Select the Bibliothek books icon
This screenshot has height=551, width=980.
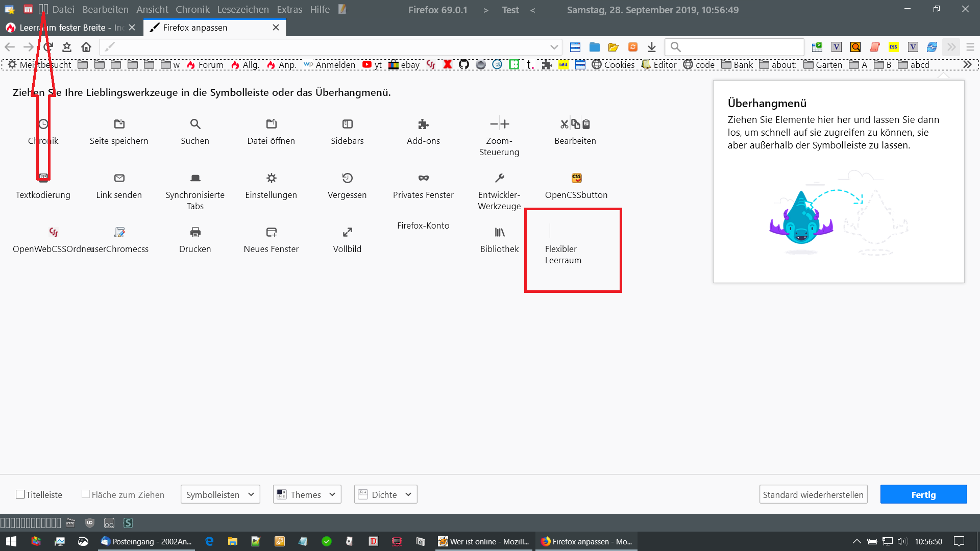pyautogui.click(x=499, y=232)
